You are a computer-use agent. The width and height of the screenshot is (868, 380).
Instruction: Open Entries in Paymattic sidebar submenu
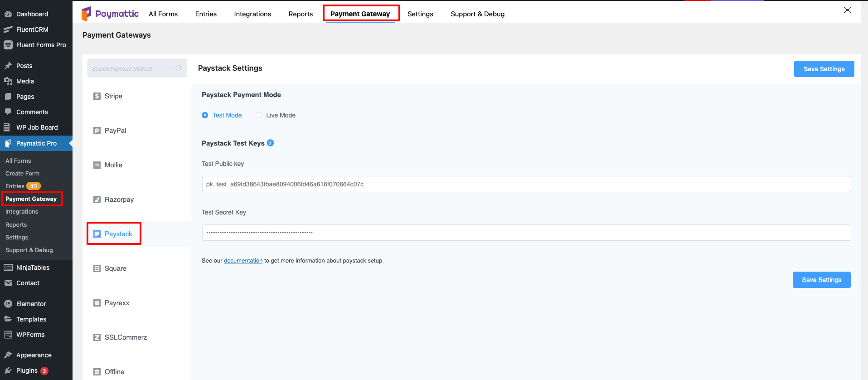tap(15, 186)
